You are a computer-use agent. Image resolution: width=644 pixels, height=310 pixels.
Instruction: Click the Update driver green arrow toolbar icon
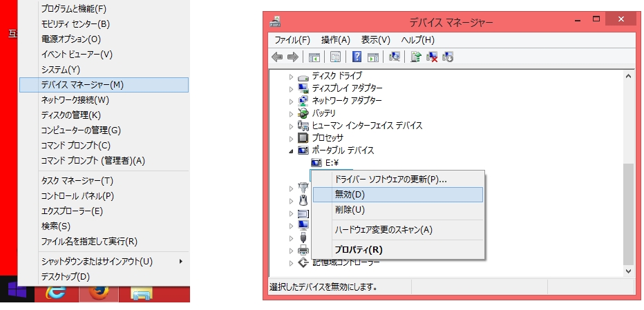pos(416,57)
